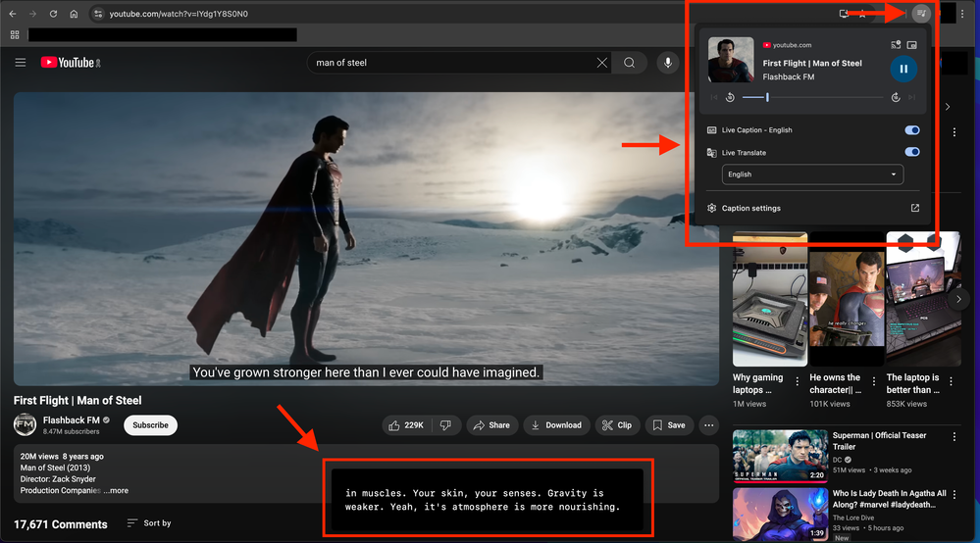Click the cast icon in media popup
The width and height of the screenshot is (980, 543).
896,45
